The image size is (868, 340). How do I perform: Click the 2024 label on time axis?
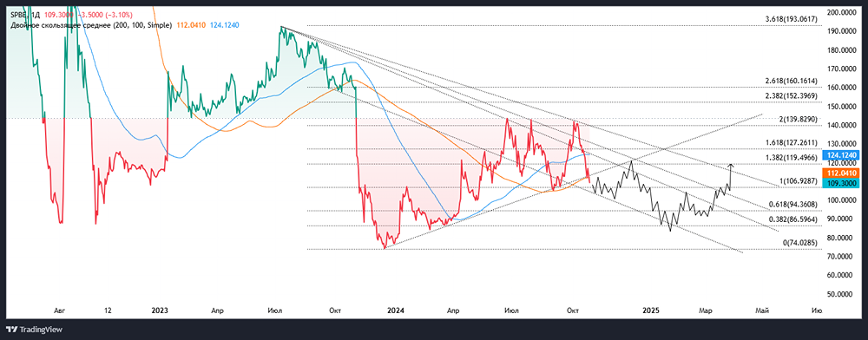395,311
